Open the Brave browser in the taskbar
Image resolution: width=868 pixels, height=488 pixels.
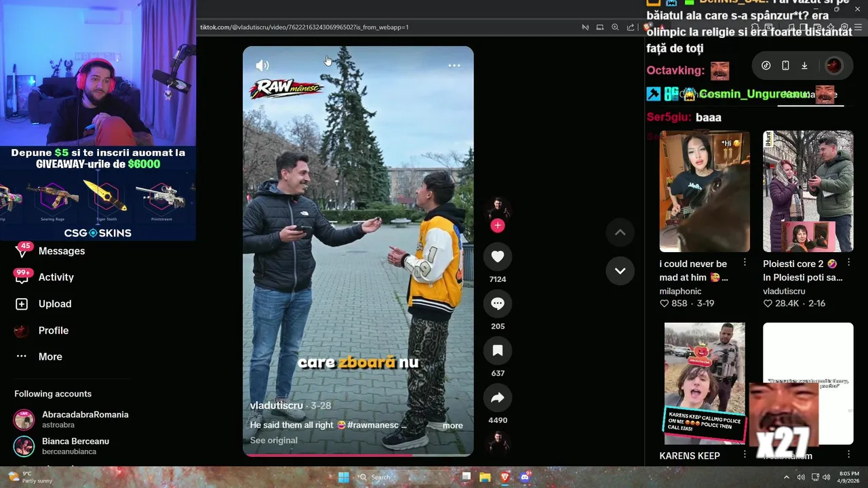505,477
